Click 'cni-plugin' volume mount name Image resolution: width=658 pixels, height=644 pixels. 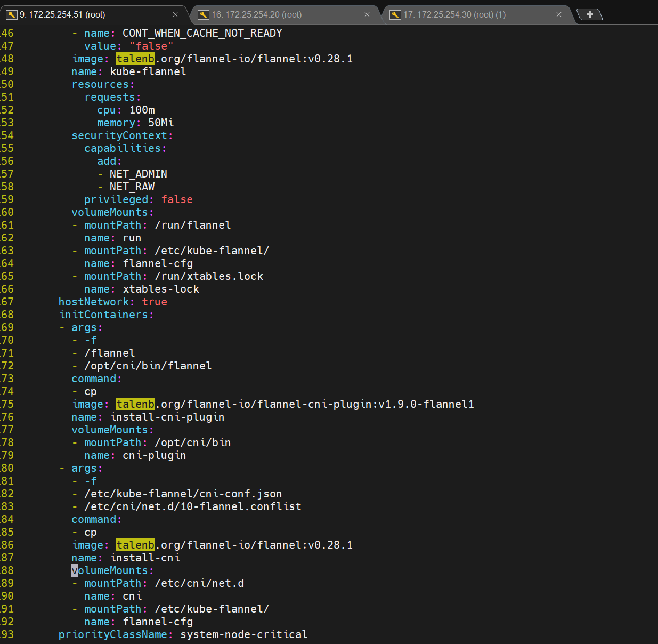[x=155, y=455]
